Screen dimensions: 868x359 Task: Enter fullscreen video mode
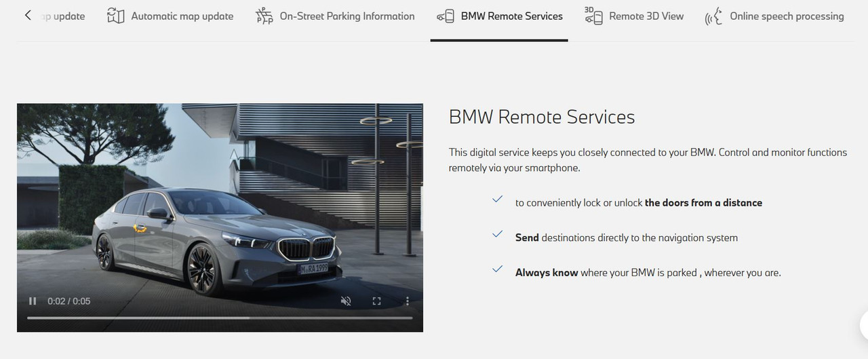(377, 301)
